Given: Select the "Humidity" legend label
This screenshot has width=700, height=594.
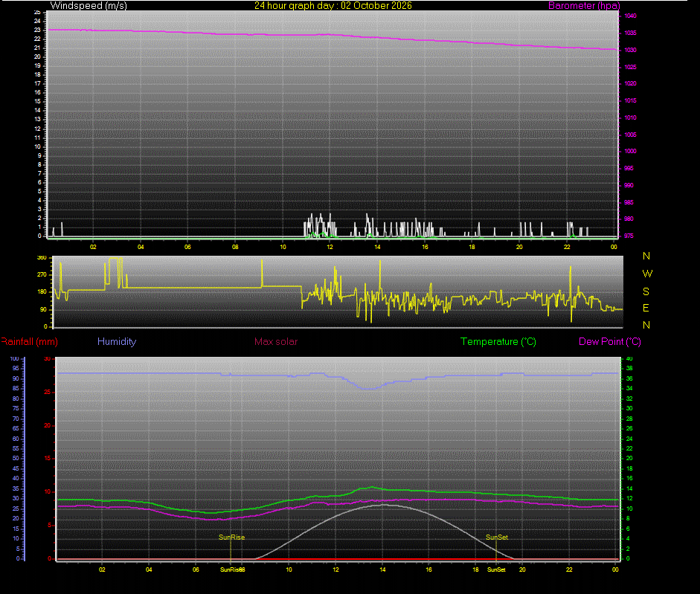Looking at the screenshot, I should (117, 342).
